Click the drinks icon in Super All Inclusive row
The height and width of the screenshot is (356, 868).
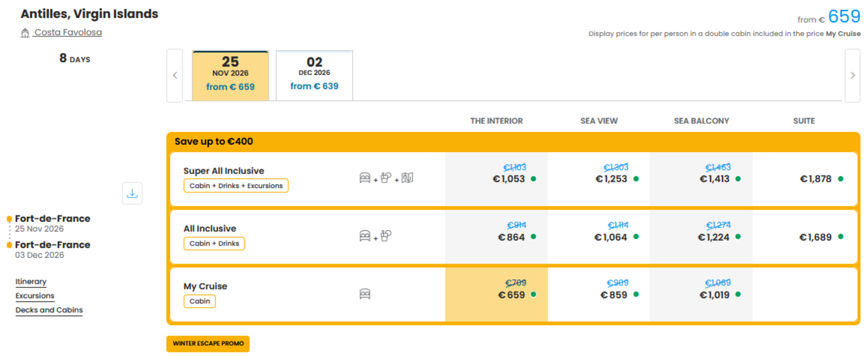pyautogui.click(x=386, y=178)
